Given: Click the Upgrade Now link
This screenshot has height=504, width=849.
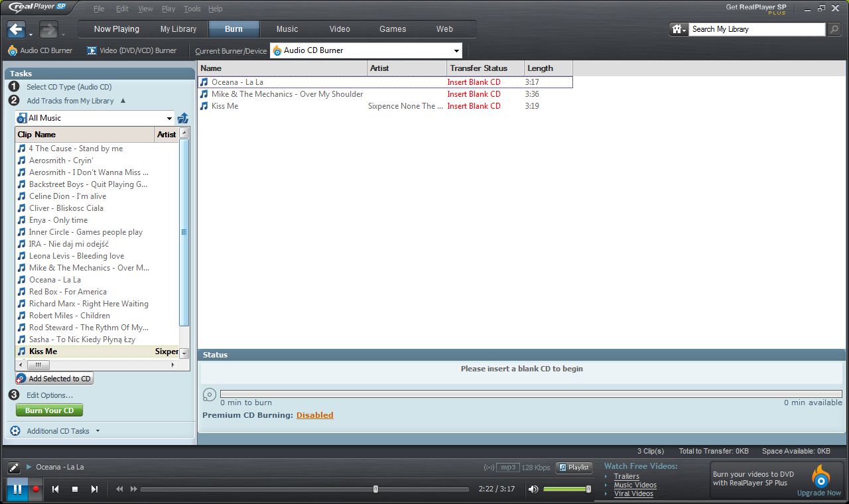Looking at the screenshot, I should pyautogui.click(x=819, y=493).
